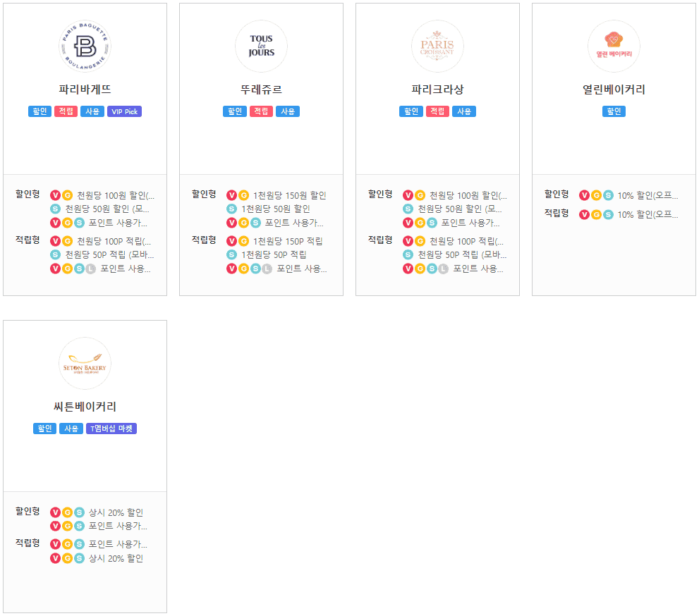Select 뚜레쥬르 text '1천원당 50P 적립'
The image size is (699, 616).
coord(274,254)
